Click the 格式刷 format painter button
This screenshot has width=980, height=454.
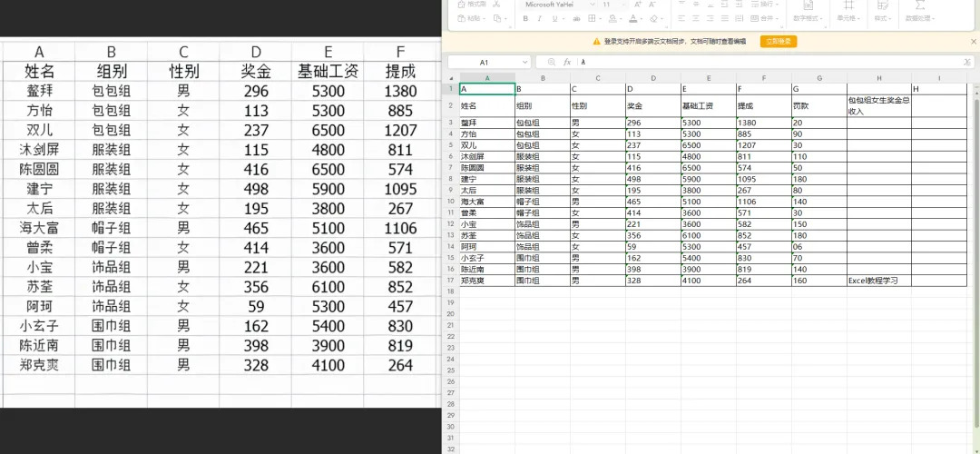pos(473,5)
